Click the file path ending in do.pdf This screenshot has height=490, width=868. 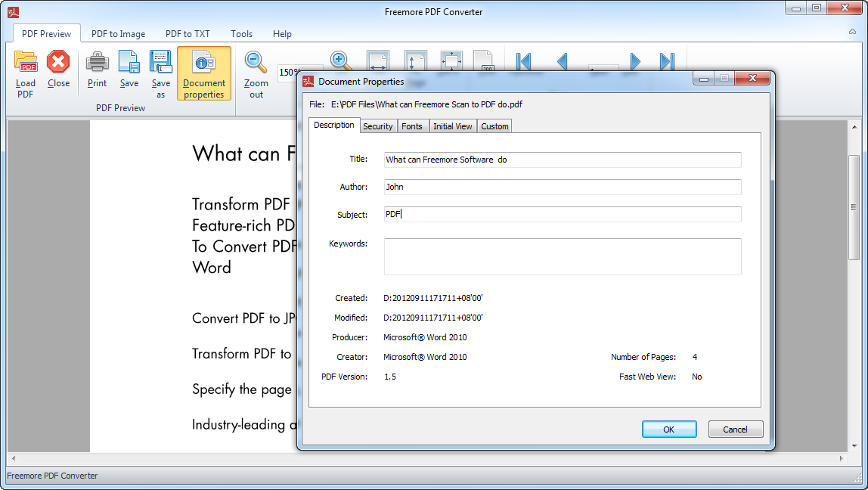(426, 104)
